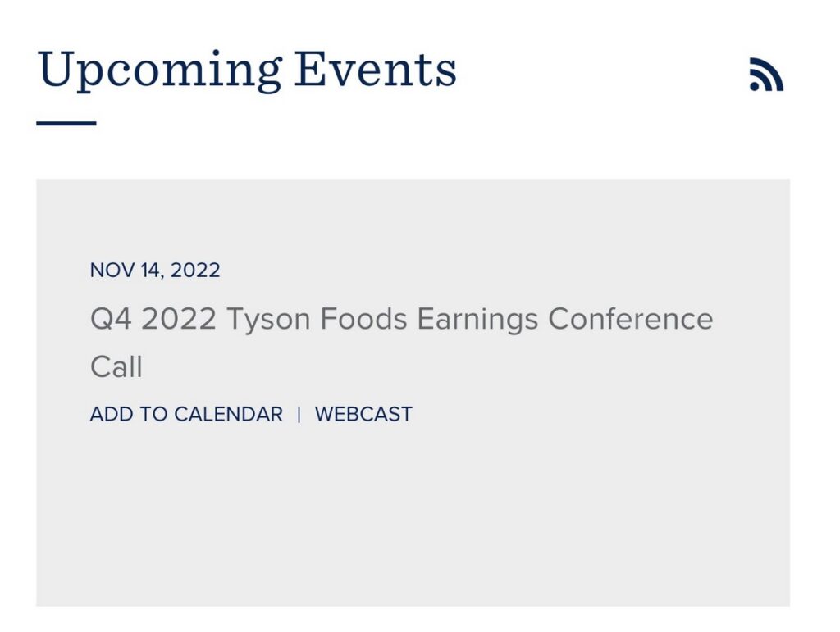
Task: Click WEBCAST to launch the stream
Action: coord(364,414)
